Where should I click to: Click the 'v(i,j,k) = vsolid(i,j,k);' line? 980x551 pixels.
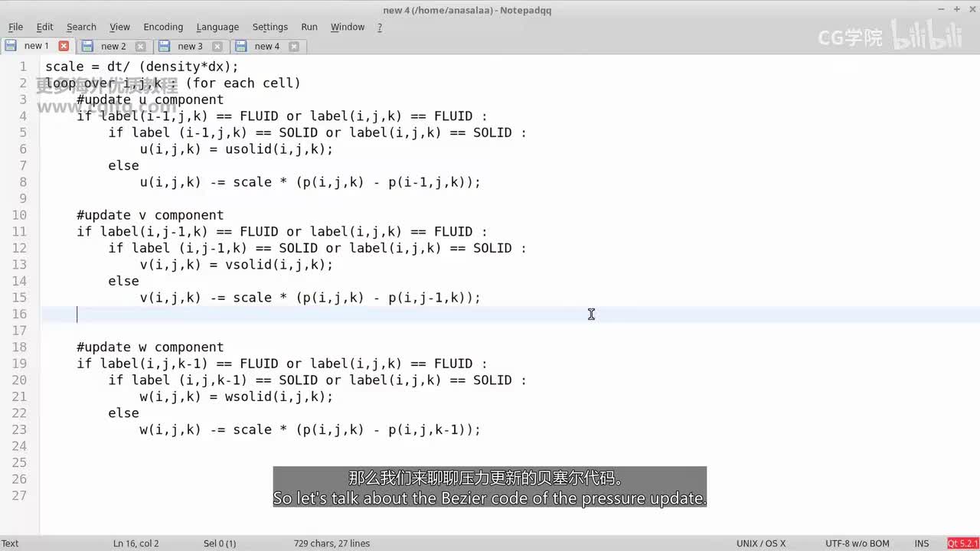coord(237,265)
